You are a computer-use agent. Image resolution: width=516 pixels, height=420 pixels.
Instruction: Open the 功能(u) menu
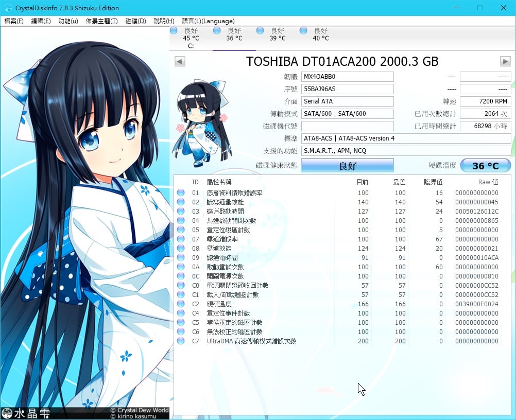coord(68,21)
